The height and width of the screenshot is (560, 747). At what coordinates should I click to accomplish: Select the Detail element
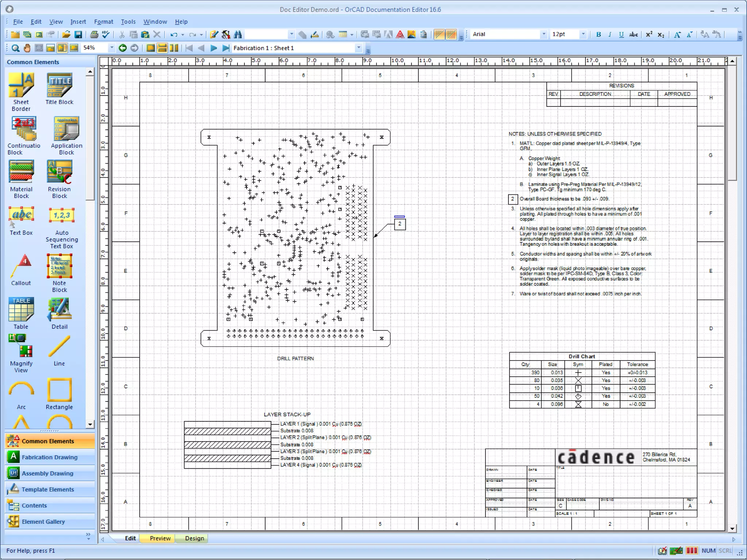pyautogui.click(x=59, y=313)
